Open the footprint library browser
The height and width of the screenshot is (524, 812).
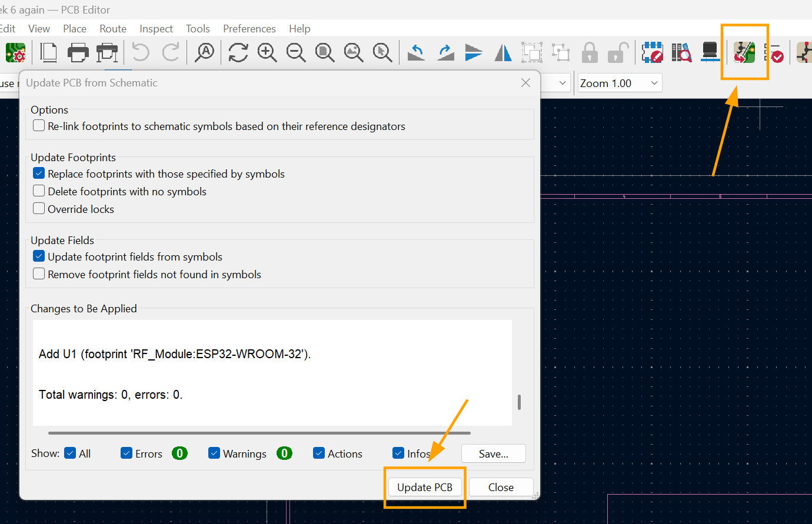681,52
